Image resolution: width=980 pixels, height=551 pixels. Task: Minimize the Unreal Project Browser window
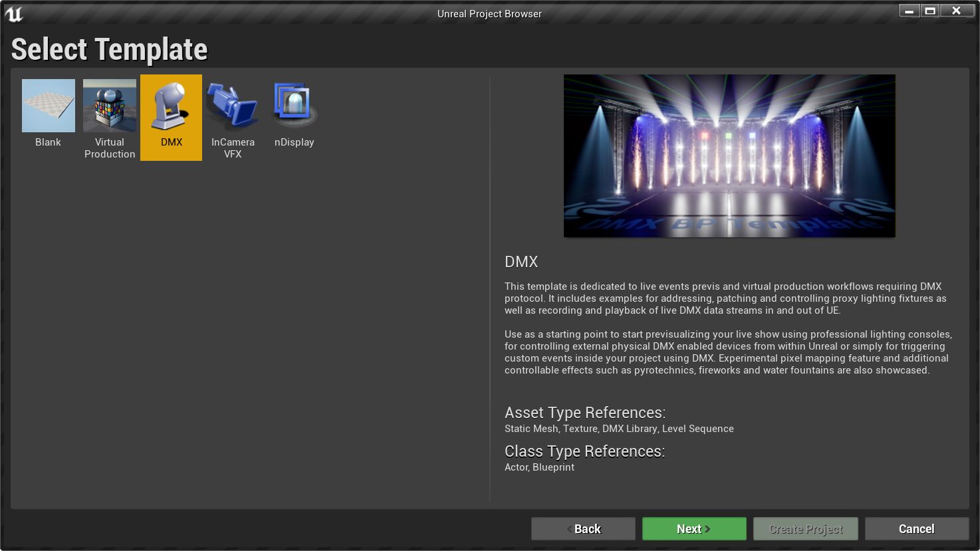click(909, 11)
